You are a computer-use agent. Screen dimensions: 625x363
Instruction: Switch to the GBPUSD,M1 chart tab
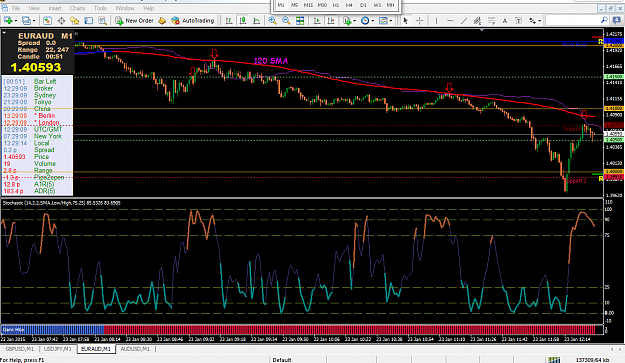coord(19,349)
